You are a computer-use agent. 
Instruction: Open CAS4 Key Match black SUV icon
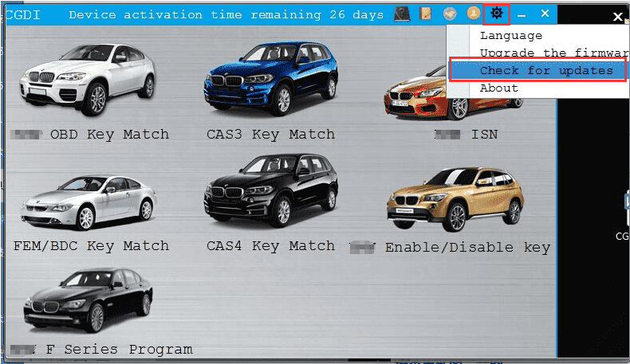click(x=271, y=191)
